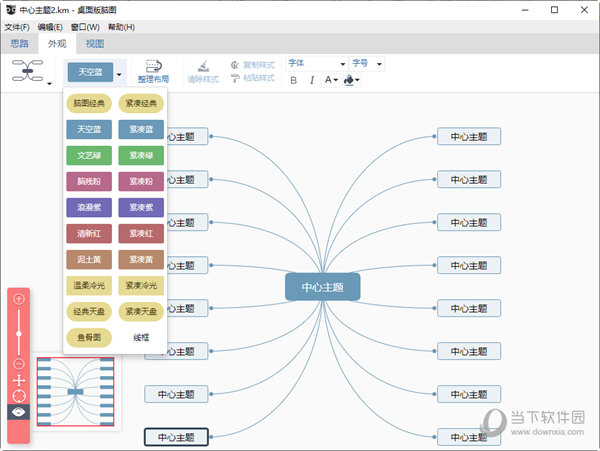
Task: Click the dark-bordered selected 中心主题 node
Action: (176, 437)
